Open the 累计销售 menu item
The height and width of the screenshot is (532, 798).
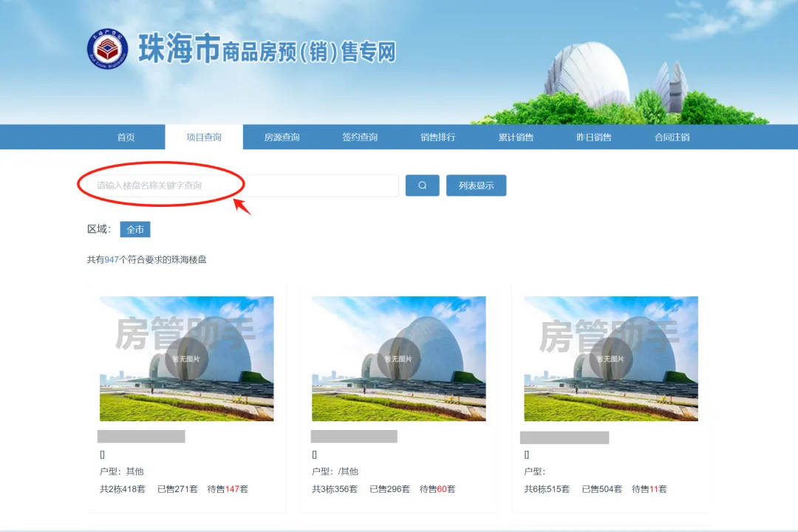(x=516, y=137)
